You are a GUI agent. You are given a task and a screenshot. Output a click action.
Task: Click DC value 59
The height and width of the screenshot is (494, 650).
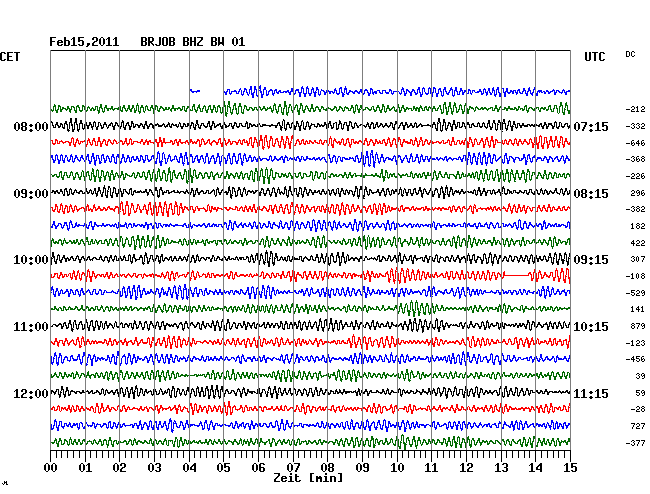[640, 393]
